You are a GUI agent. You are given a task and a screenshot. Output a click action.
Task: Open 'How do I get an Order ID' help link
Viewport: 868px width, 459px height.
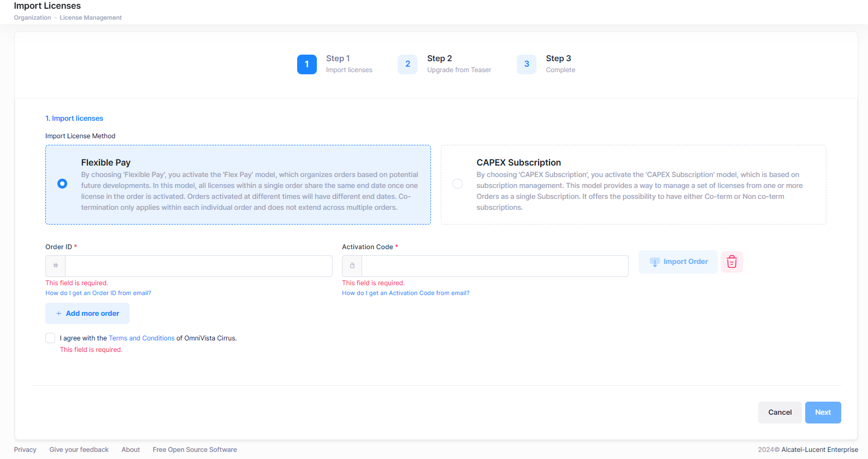(98, 293)
